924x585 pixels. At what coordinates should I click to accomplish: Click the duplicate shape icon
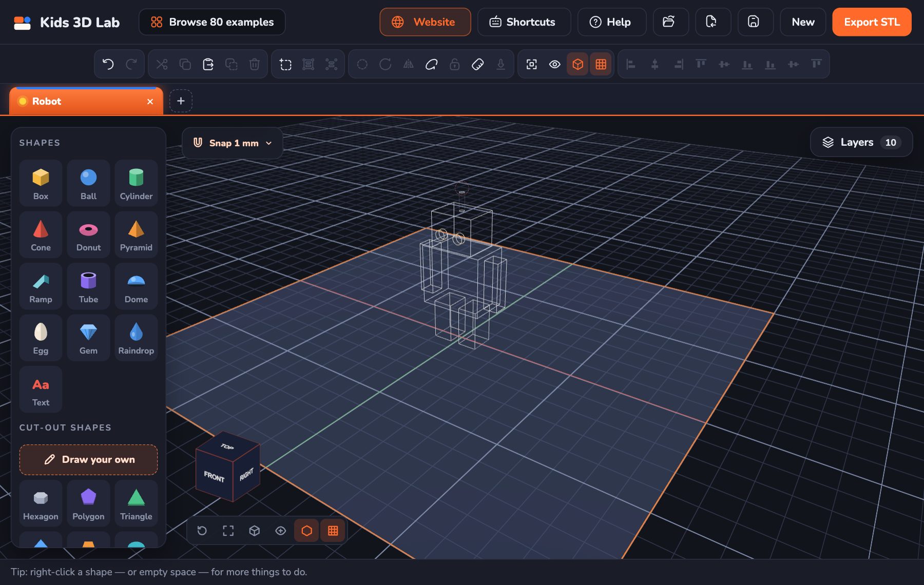231,64
